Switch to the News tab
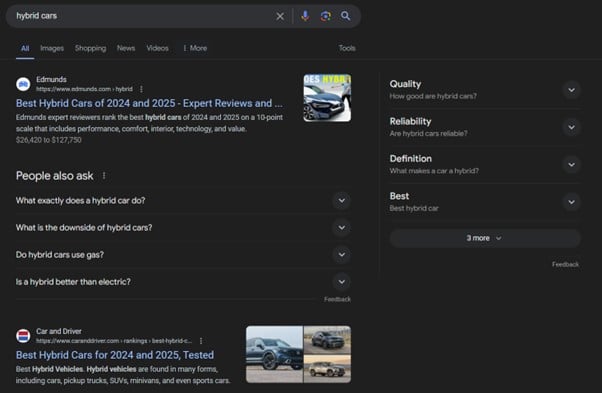This screenshot has width=602, height=393. (x=126, y=48)
